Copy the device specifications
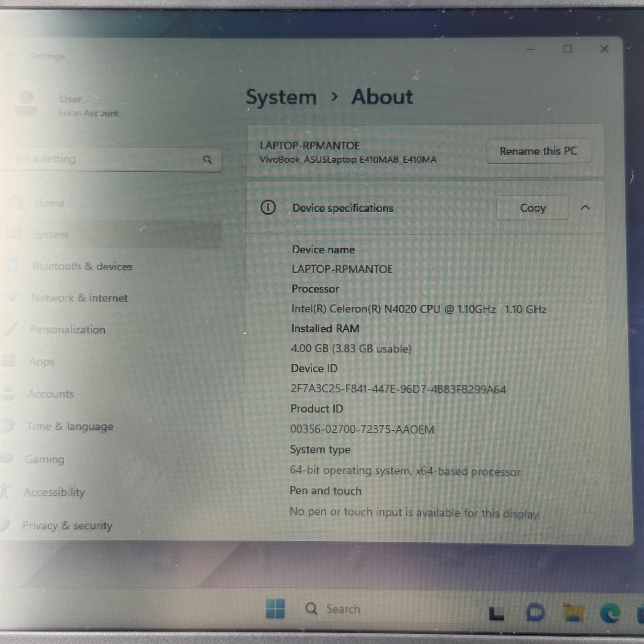Viewport: 644px width, 644px height. pos(532,208)
